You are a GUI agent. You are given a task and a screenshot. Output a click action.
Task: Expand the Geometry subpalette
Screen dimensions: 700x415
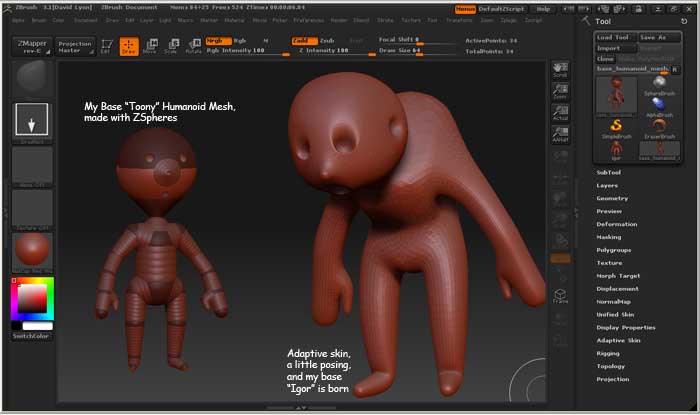612,198
